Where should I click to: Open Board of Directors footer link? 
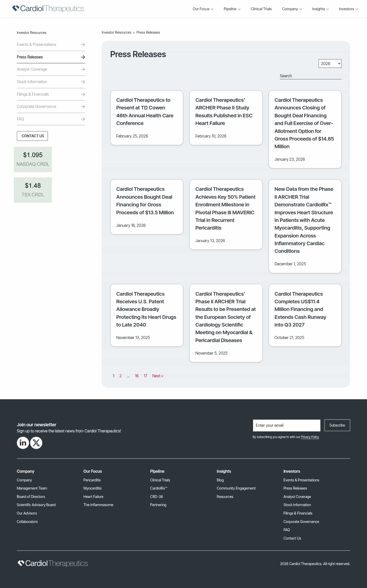pos(31,497)
